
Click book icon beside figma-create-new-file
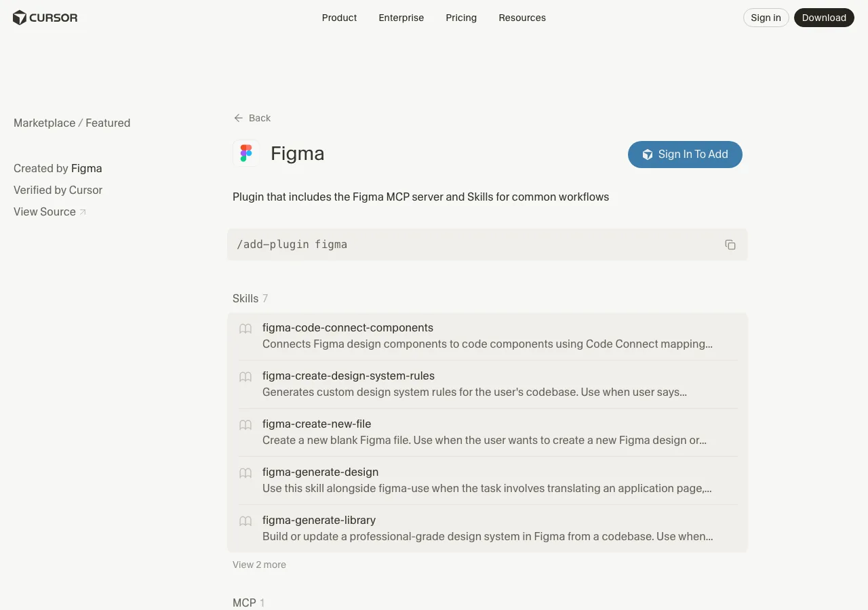point(245,425)
